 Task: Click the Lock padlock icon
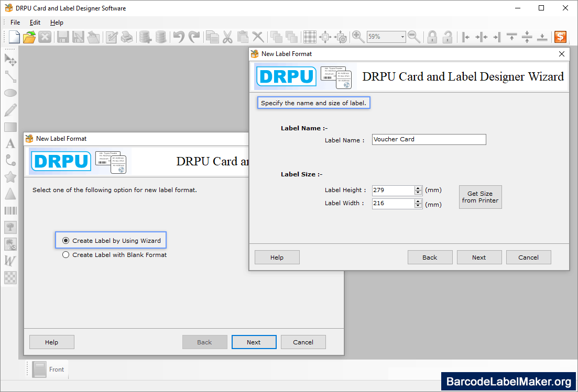pos(432,37)
